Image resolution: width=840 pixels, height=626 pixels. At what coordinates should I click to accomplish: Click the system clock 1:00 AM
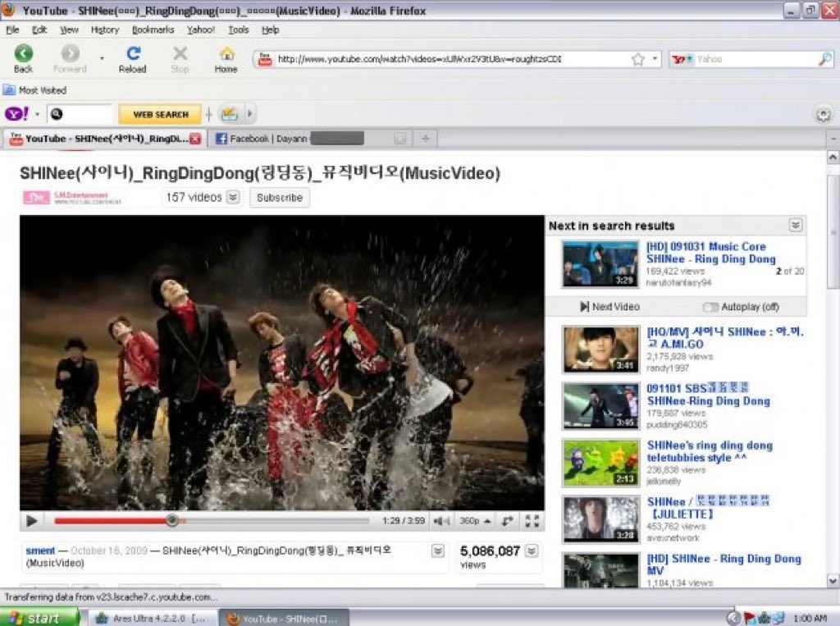(x=810, y=618)
